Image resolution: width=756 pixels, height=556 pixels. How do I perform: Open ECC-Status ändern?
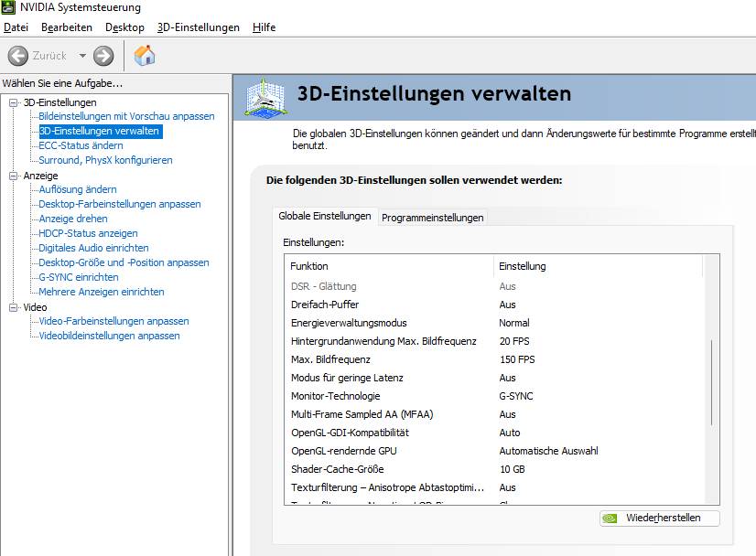click(x=81, y=145)
